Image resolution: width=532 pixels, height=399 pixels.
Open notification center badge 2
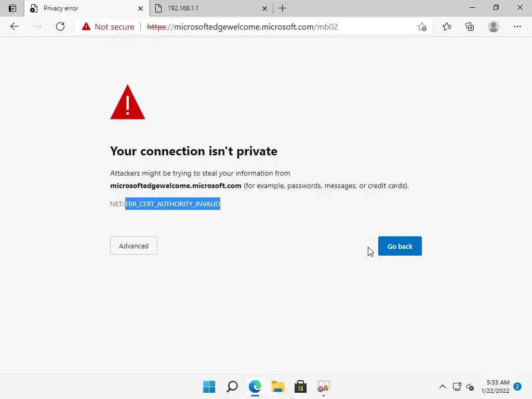(x=517, y=387)
